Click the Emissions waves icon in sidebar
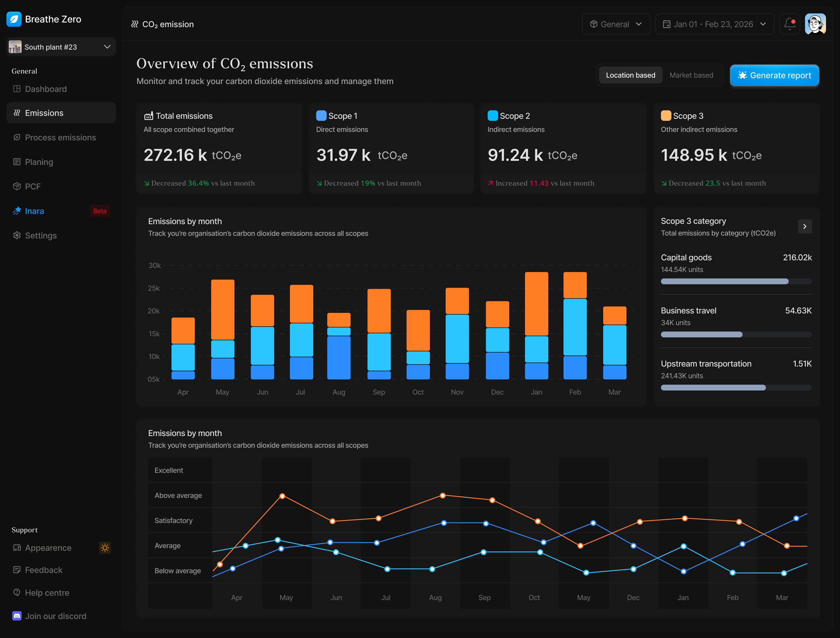The image size is (840, 638). click(x=17, y=113)
